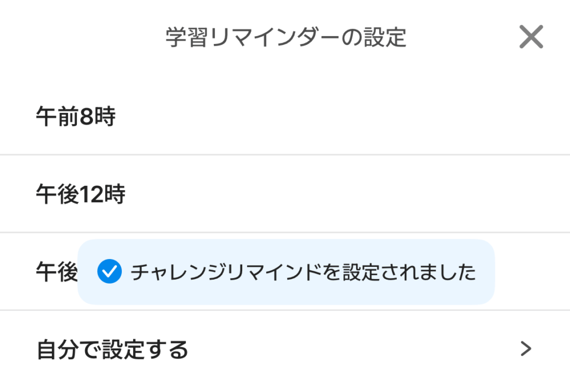Click the 午後12時 label text

80,194
